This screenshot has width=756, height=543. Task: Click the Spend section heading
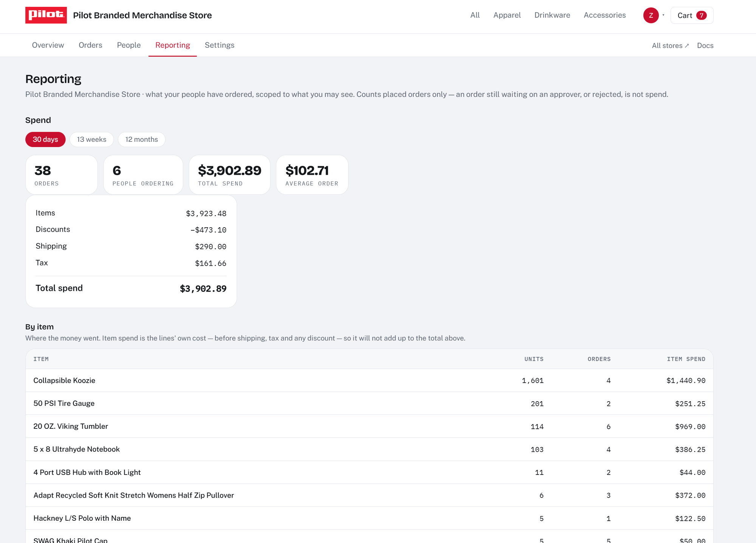tap(38, 120)
